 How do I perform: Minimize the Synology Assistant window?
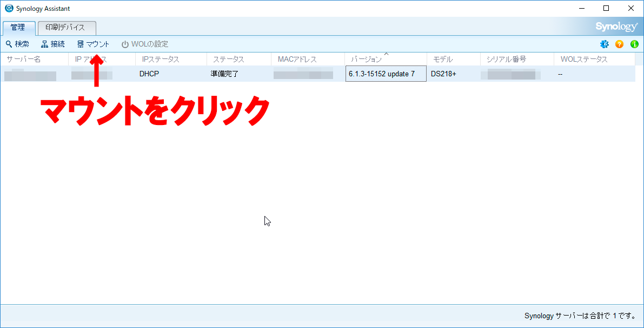(x=581, y=8)
